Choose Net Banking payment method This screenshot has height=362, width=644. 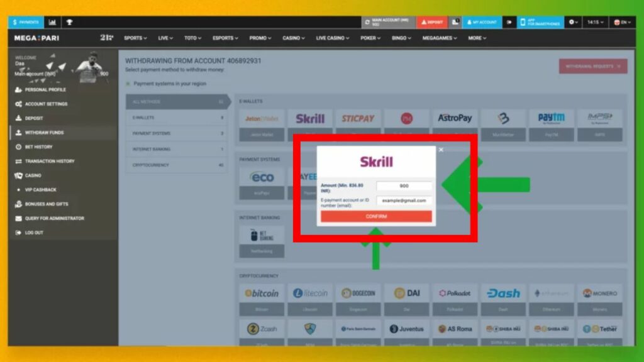[x=262, y=242]
